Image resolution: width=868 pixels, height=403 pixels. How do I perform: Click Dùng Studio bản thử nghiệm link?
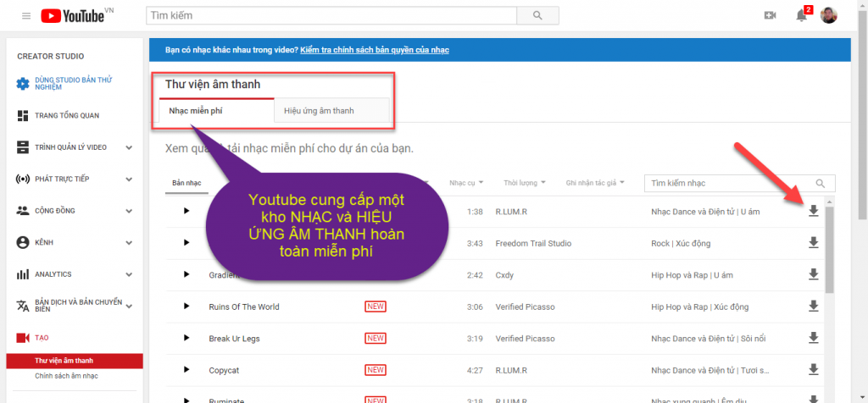point(74,84)
